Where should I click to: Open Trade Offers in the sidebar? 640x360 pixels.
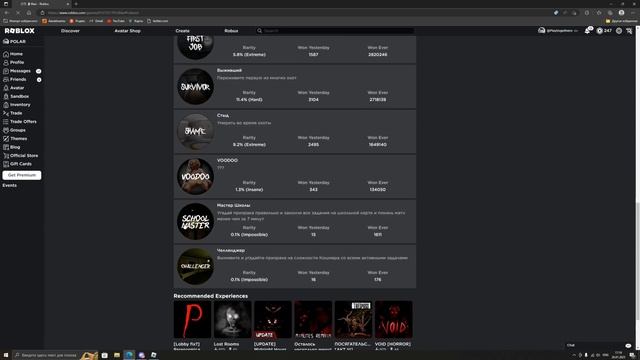[x=20, y=122]
